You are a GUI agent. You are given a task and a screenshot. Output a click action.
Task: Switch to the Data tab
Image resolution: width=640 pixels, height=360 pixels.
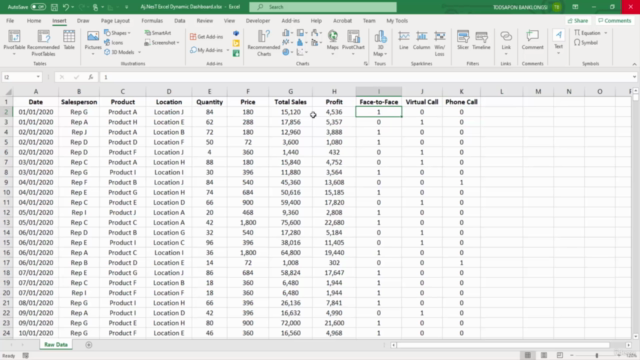point(180,20)
